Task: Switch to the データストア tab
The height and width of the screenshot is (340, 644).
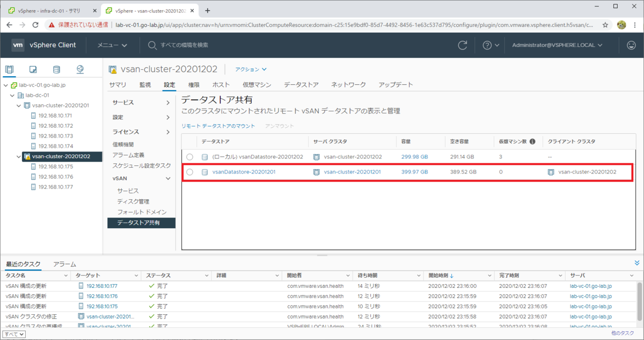Action: tap(301, 85)
